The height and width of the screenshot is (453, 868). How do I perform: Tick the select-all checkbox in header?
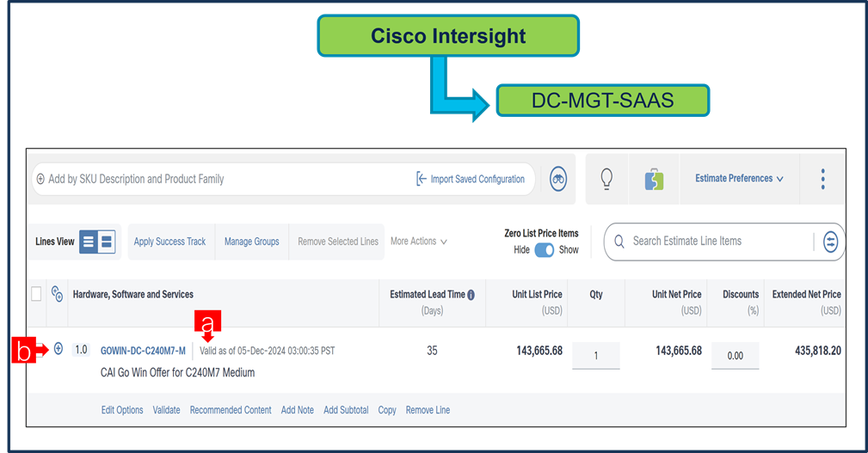point(36,294)
